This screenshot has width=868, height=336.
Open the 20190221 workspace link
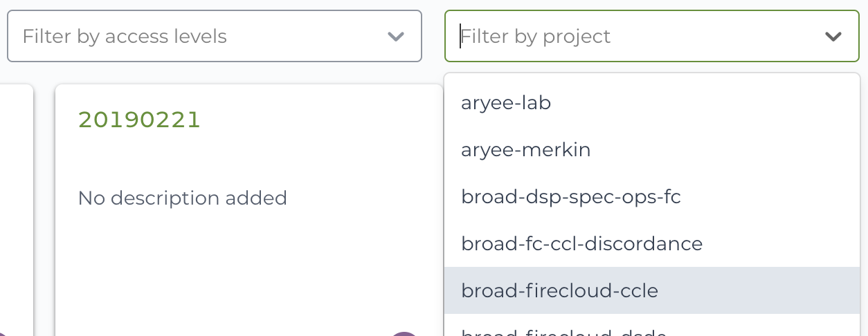pyautogui.click(x=139, y=120)
